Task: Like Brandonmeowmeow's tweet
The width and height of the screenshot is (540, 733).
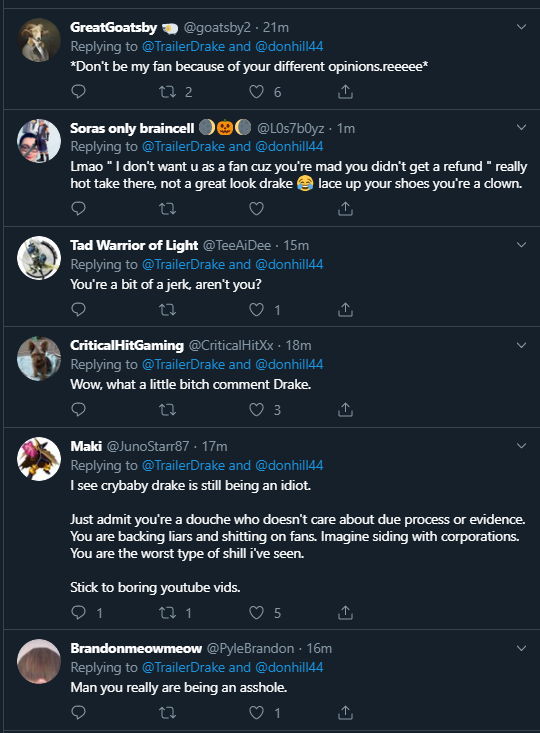Action: (256, 712)
